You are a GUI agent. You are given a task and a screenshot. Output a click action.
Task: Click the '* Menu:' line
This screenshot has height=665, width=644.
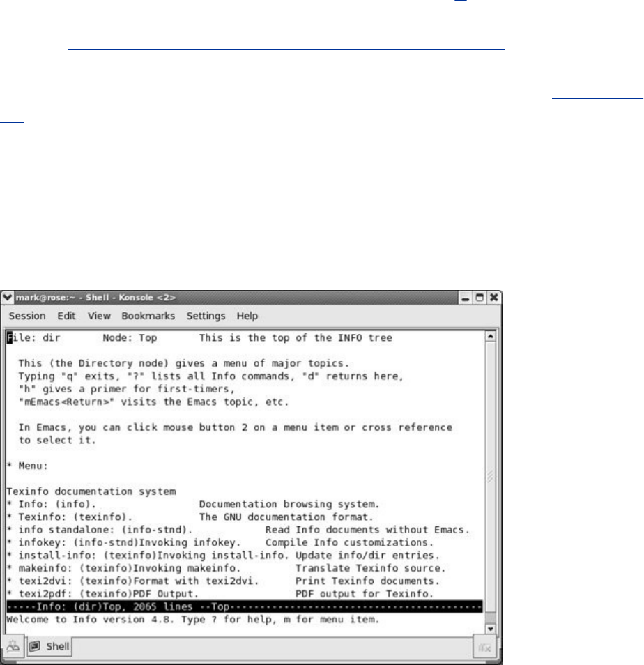28,466
